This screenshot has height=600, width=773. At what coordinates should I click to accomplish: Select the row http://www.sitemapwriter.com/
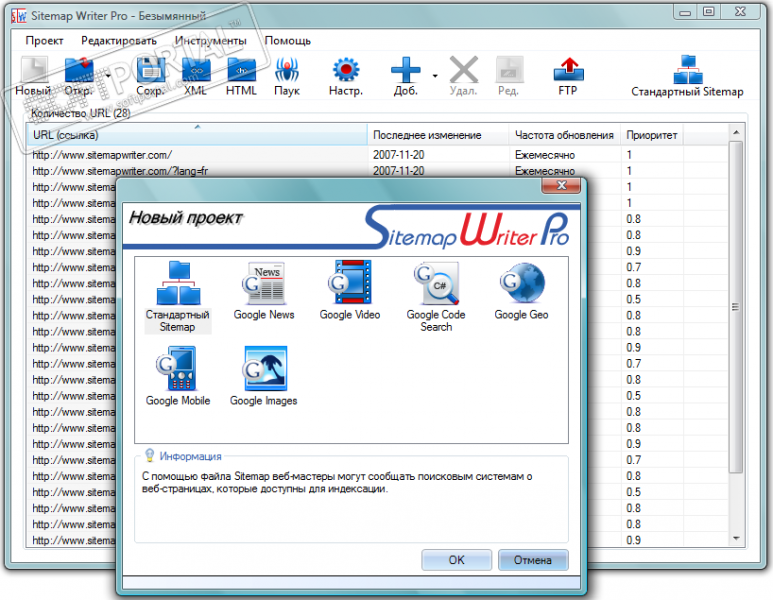377,155
